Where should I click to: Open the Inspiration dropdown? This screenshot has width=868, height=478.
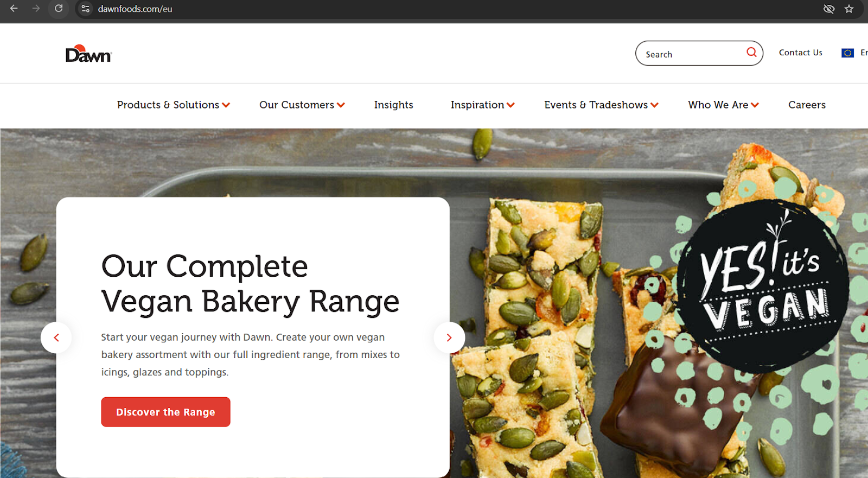click(483, 105)
